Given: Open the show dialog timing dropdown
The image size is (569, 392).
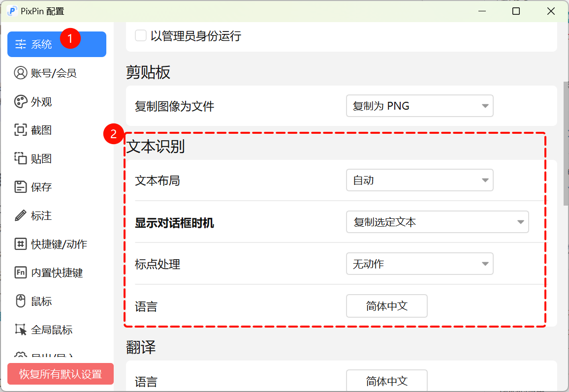Looking at the screenshot, I should [437, 222].
